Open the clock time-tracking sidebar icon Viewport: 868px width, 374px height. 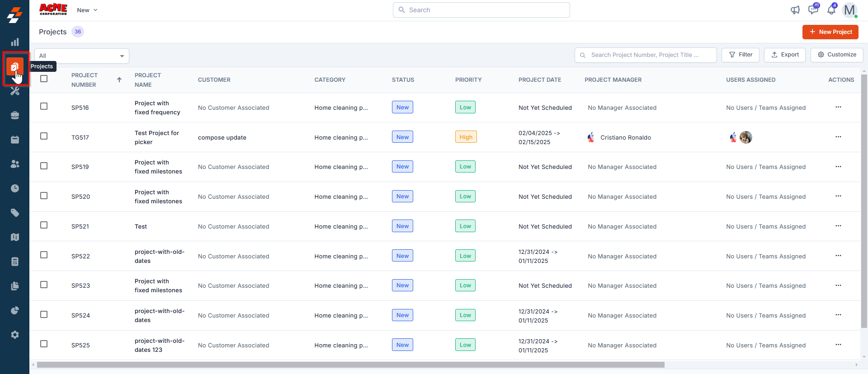(x=15, y=188)
